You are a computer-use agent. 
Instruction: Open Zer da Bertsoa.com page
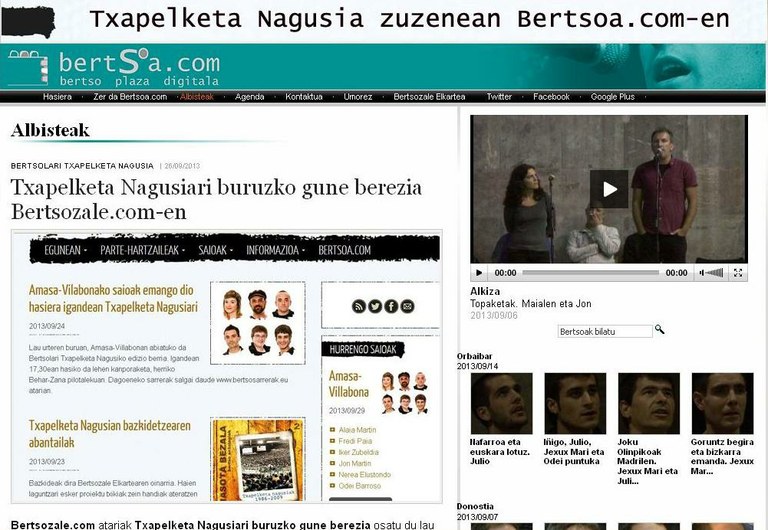point(130,97)
